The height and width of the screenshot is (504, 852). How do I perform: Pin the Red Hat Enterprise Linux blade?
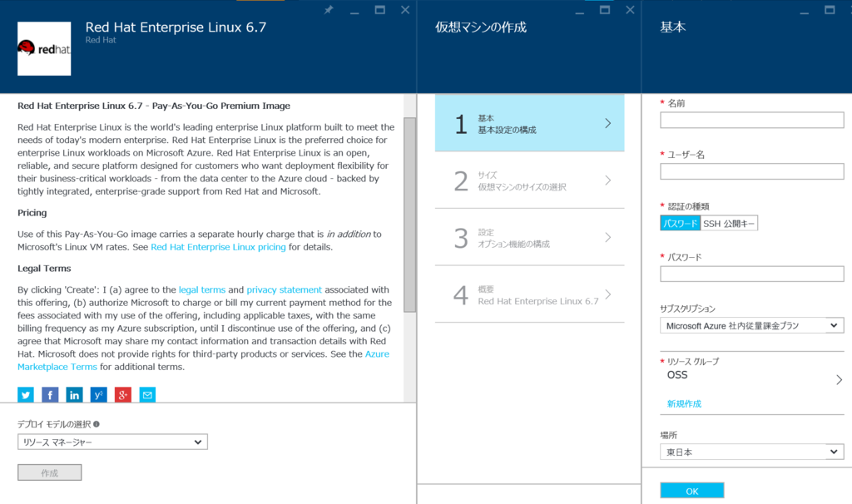(329, 10)
